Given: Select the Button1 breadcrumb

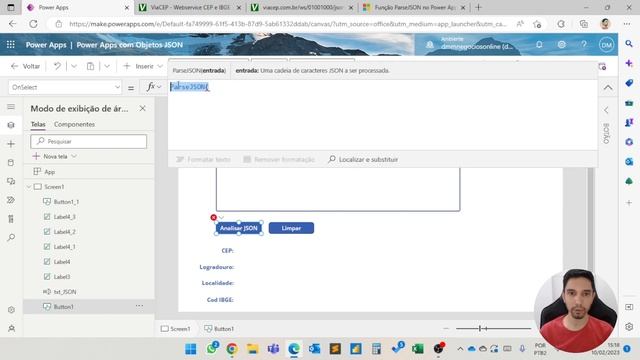Looking at the screenshot, I should click(219, 329).
